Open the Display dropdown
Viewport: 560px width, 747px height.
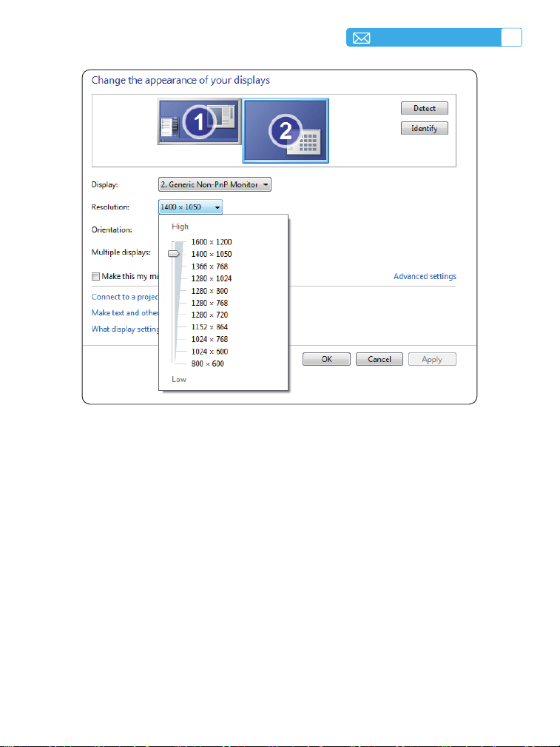pyautogui.click(x=215, y=184)
